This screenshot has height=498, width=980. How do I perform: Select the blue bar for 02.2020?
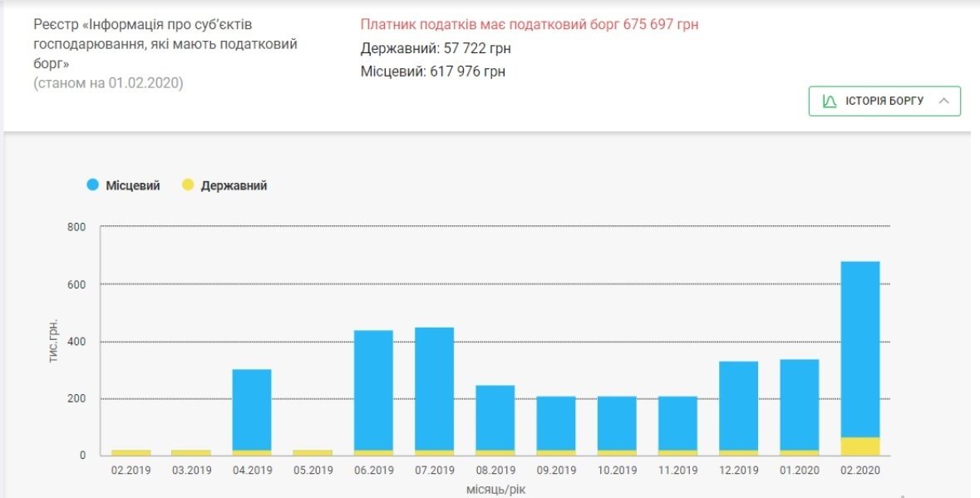coord(860,349)
